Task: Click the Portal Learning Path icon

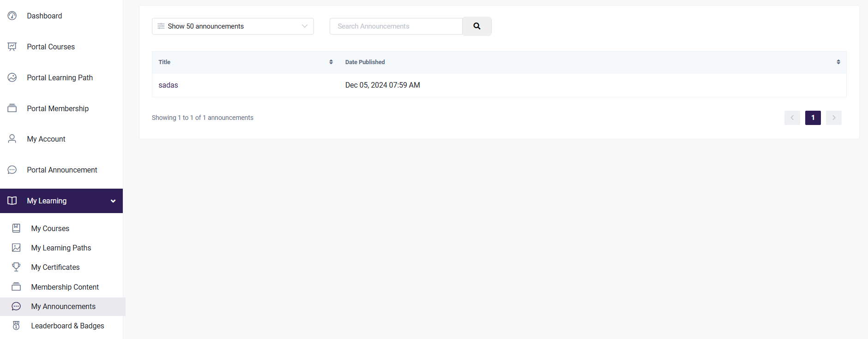Action: click(12, 77)
